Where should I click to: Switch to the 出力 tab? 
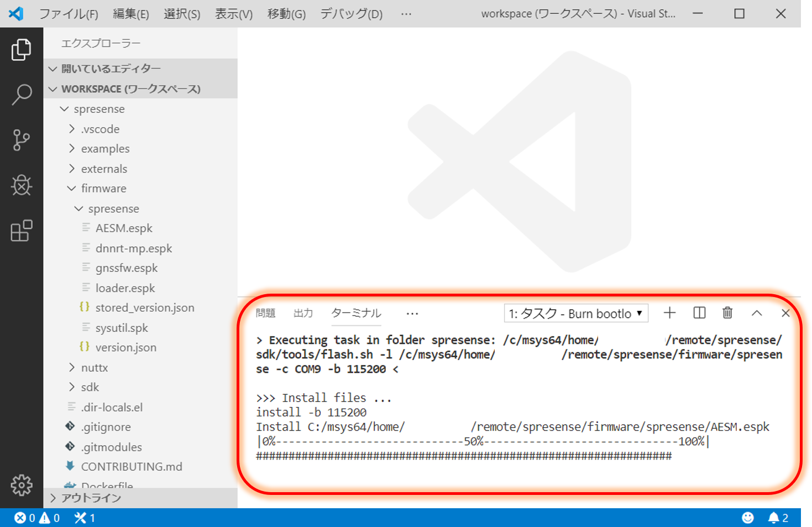tap(303, 312)
